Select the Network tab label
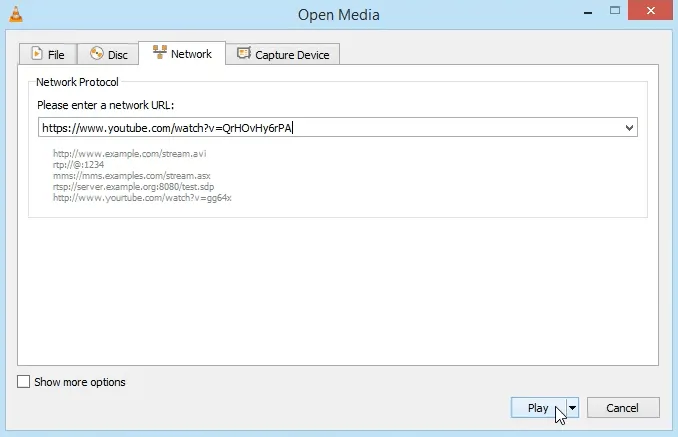Image resolution: width=678 pixels, height=437 pixels. (190, 54)
